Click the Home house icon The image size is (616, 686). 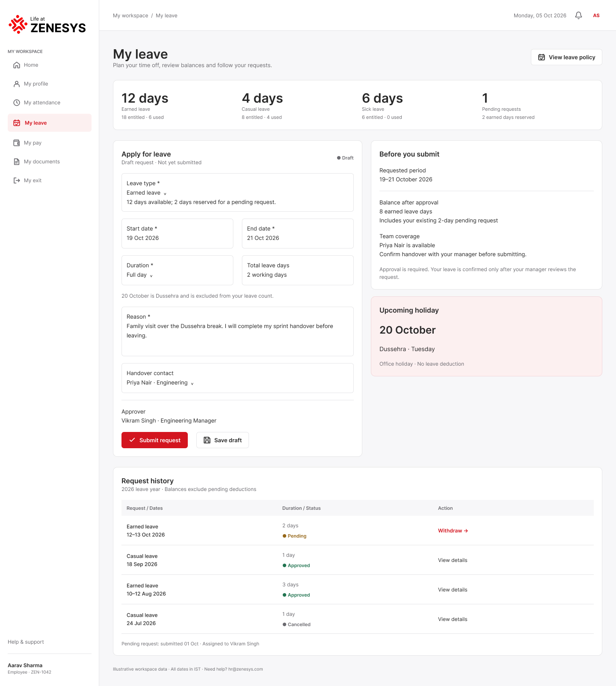pyautogui.click(x=17, y=65)
